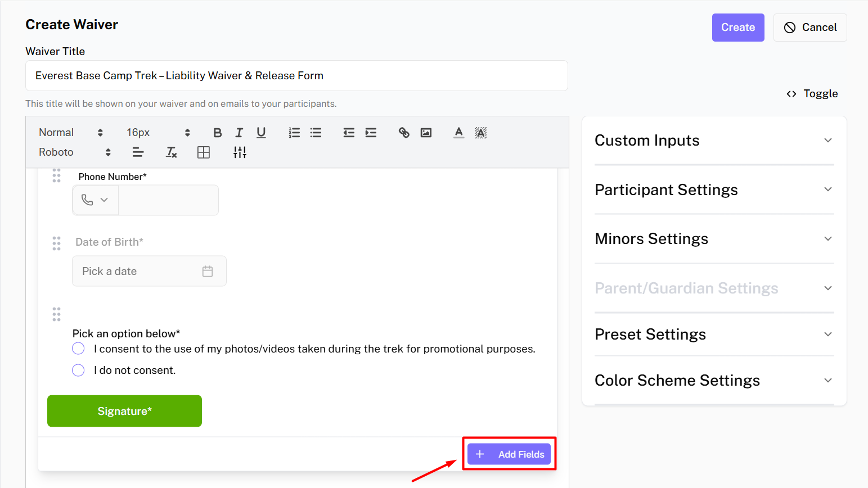Insert a hyperlink using link icon
The height and width of the screenshot is (488, 868).
click(404, 133)
